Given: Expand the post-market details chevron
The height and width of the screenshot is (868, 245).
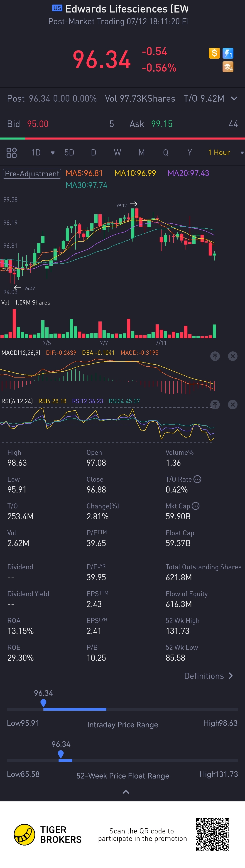Looking at the screenshot, I should (x=234, y=98).
